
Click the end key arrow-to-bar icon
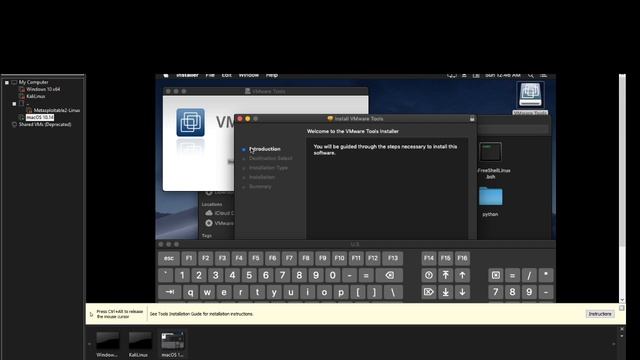445,292
